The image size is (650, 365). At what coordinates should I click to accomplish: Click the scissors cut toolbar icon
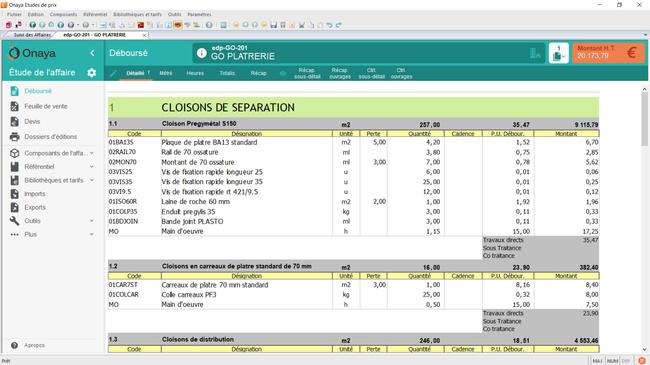tap(301, 25)
